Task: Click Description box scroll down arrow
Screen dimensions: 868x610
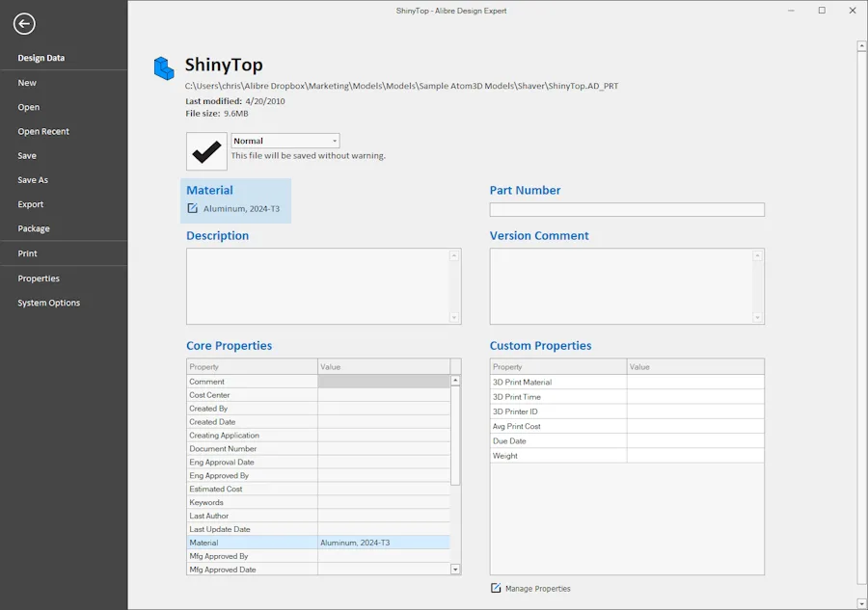Action: coord(454,317)
